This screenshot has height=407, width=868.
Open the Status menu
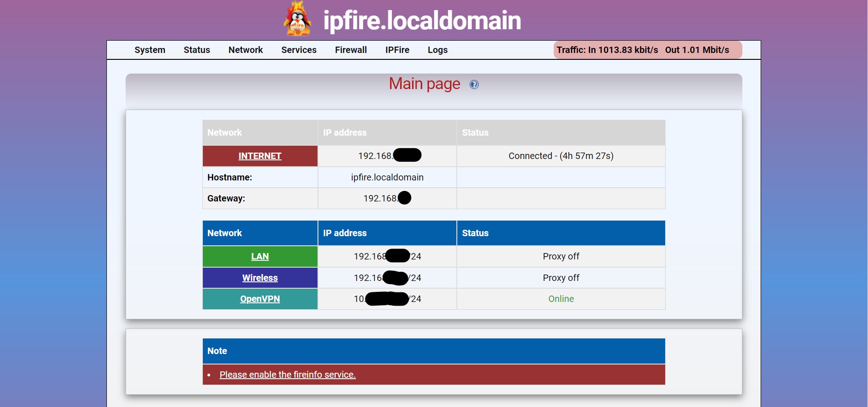(x=197, y=50)
